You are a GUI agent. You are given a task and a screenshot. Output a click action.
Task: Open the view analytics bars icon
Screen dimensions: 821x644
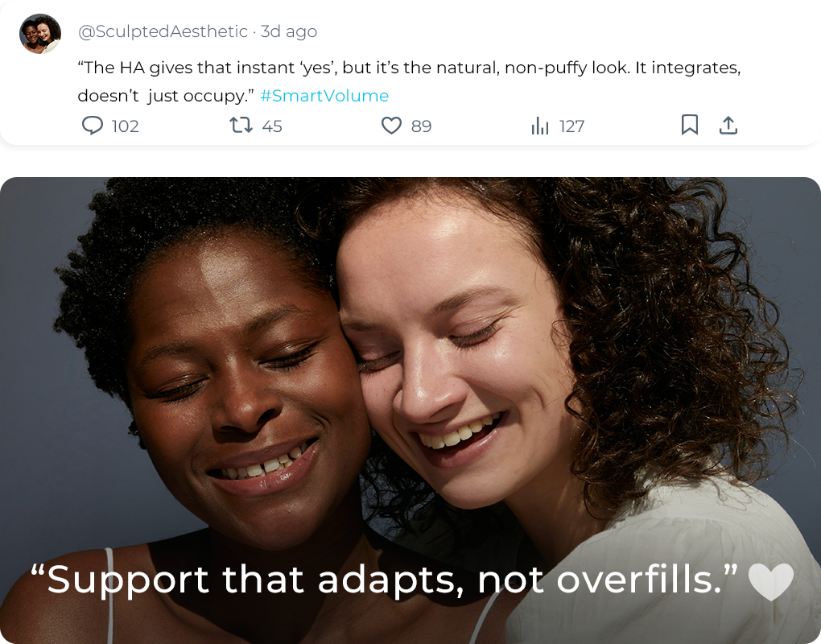(x=540, y=126)
